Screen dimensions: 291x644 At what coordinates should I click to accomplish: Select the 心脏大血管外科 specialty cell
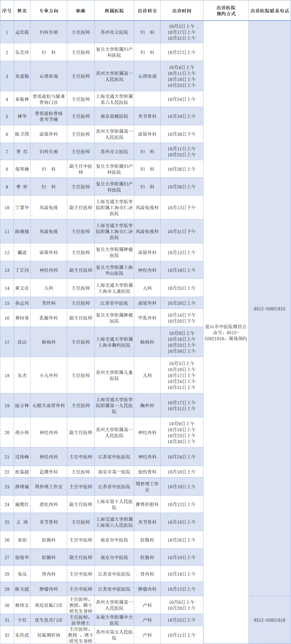coord(49,406)
